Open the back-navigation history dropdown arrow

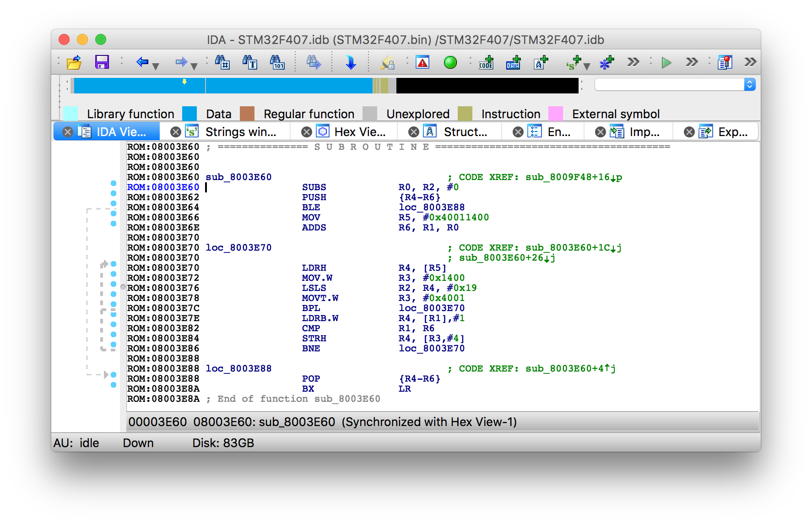pyautogui.click(x=156, y=66)
